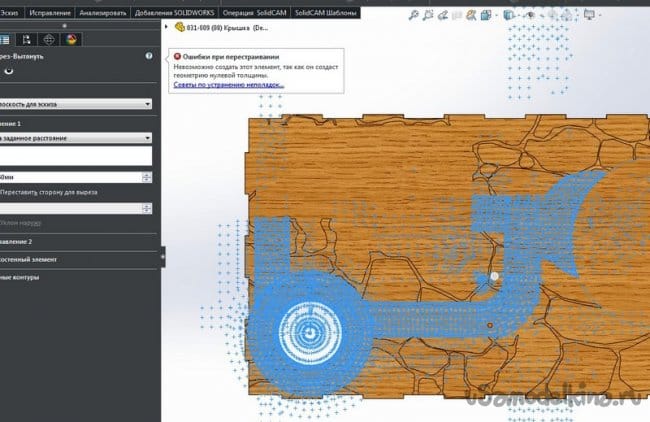This screenshot has height=422, width=650.
Task: Click the depth value spinner arrows
Action: (x=147, y=177)
